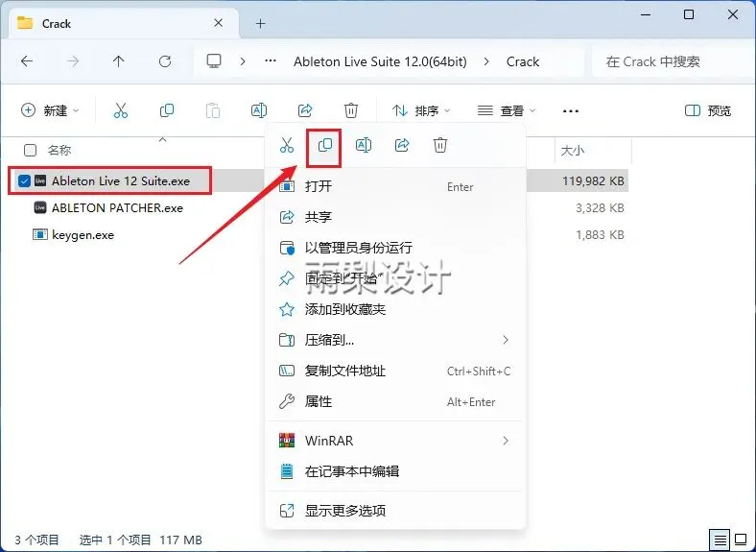Click the 1,883 KB size cell
This screenshot has height=552, width=756.
[600, 235]
